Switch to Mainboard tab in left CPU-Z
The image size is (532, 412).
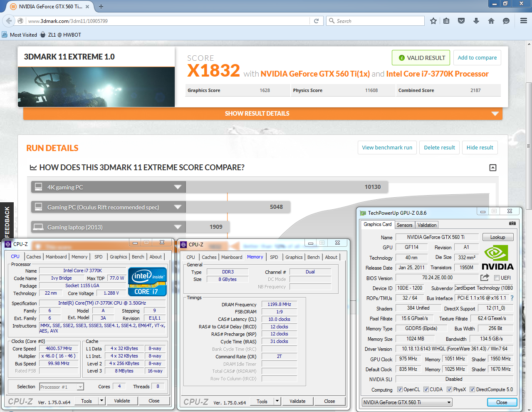pyautogui.click(x=56, y=257)
